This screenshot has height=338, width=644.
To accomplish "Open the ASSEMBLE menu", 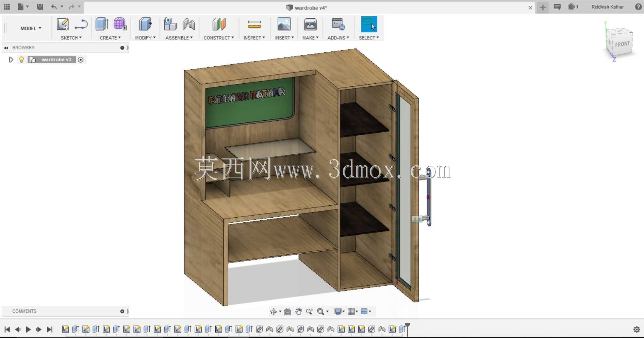I will pyautogui.click(x=179, y=38).
